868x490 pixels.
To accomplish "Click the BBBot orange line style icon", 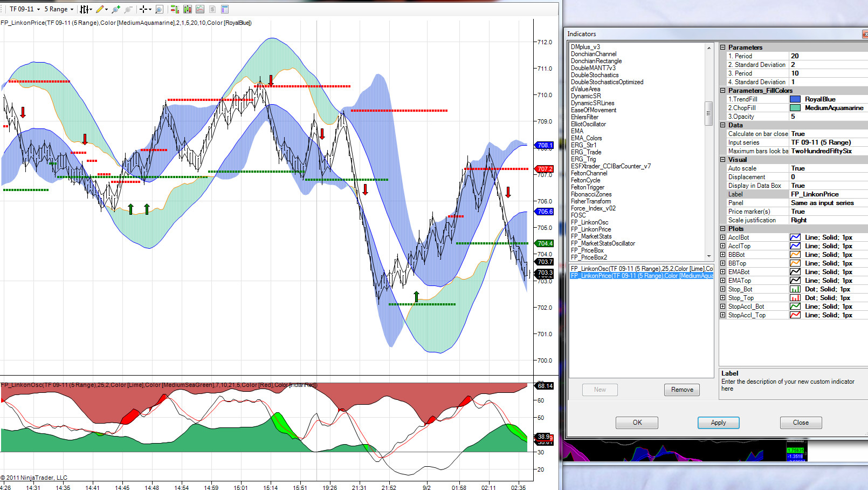I will coord(795,255).
